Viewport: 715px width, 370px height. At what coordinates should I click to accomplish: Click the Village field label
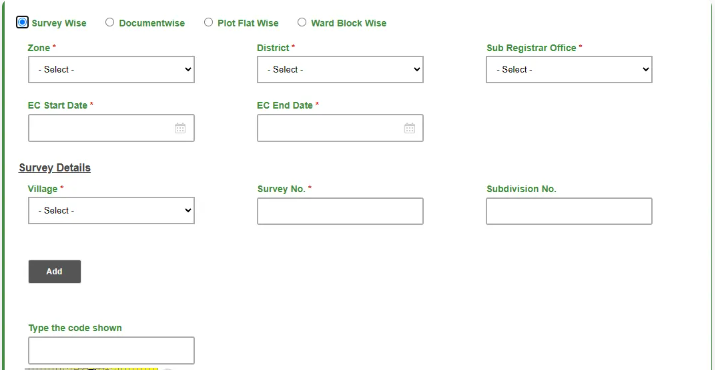[x=43, y=189]
